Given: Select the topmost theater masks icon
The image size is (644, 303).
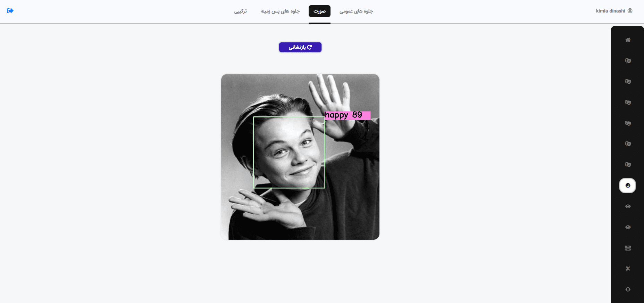Looking at the screenshot, I should pos(628,61).
